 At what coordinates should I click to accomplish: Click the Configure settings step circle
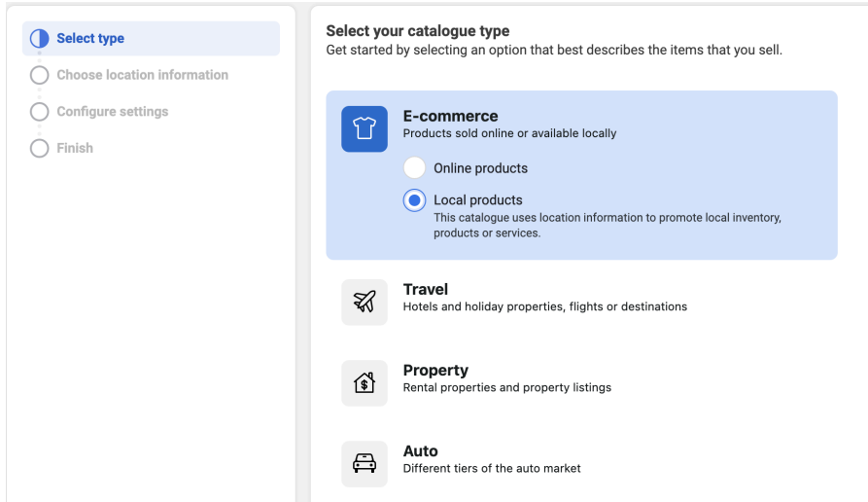coord(39,111)
